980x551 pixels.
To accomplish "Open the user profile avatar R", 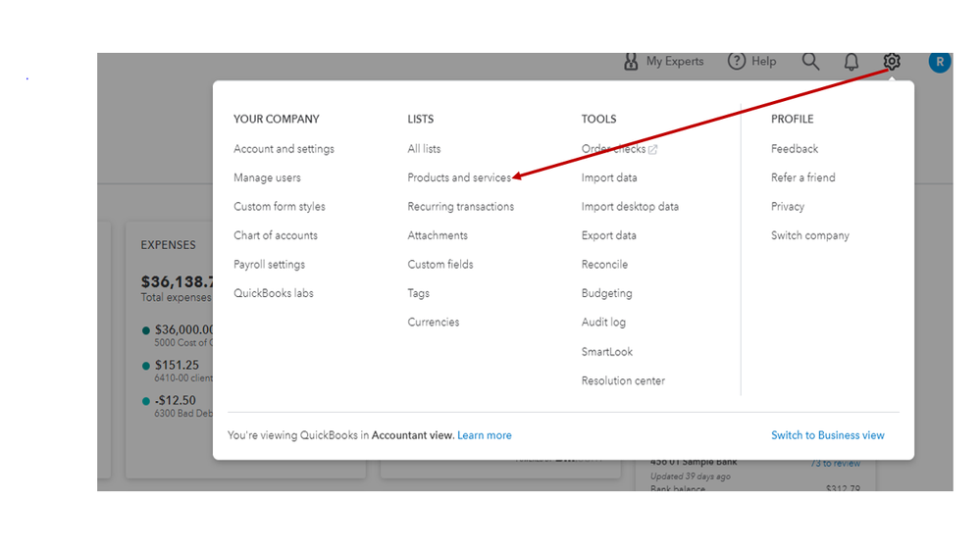I will click(940, 62).
